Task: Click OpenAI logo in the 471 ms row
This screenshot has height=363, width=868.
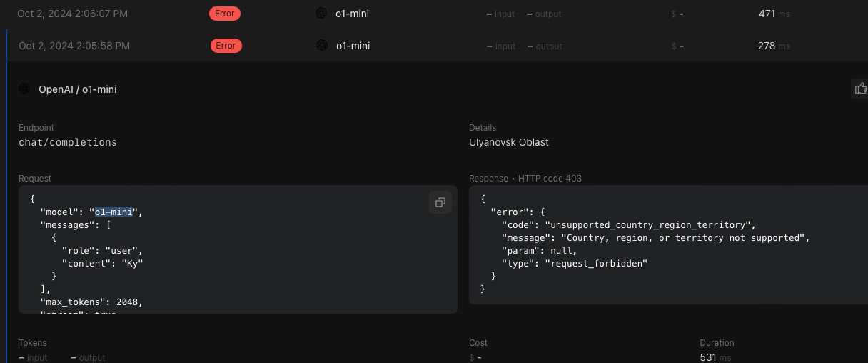Action: pos(321,14)
